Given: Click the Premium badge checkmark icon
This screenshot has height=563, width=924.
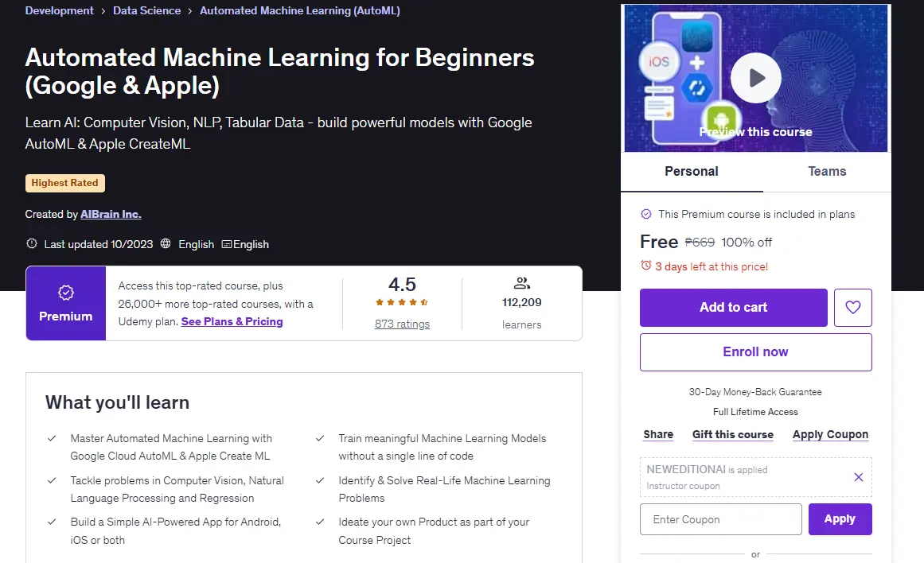Looking at the screenshot, I should (x=66, y=292).
